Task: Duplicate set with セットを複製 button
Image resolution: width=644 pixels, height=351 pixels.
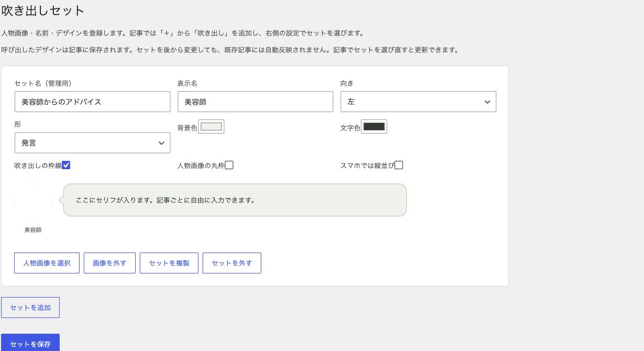Action: pyautogui.click(x=169, y=263)
